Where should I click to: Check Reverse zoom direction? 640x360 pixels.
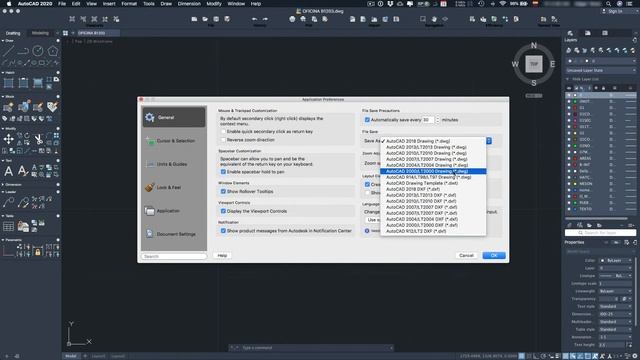[223, 140]
